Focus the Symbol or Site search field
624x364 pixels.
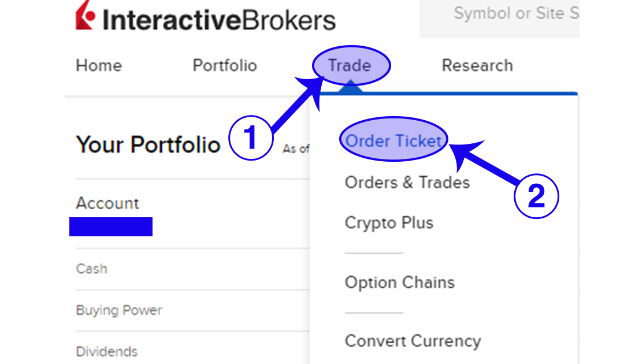[x=508, y=14]
